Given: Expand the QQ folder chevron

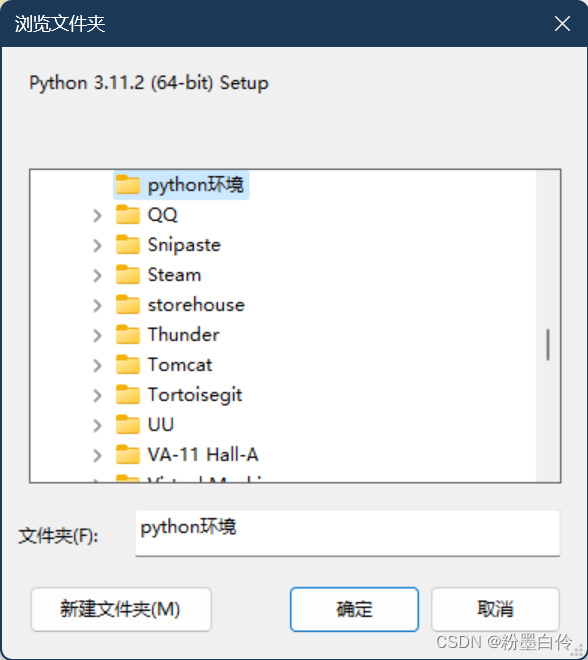Looking at the screenshot, I should pyautogui.click(x=97, y=216).
